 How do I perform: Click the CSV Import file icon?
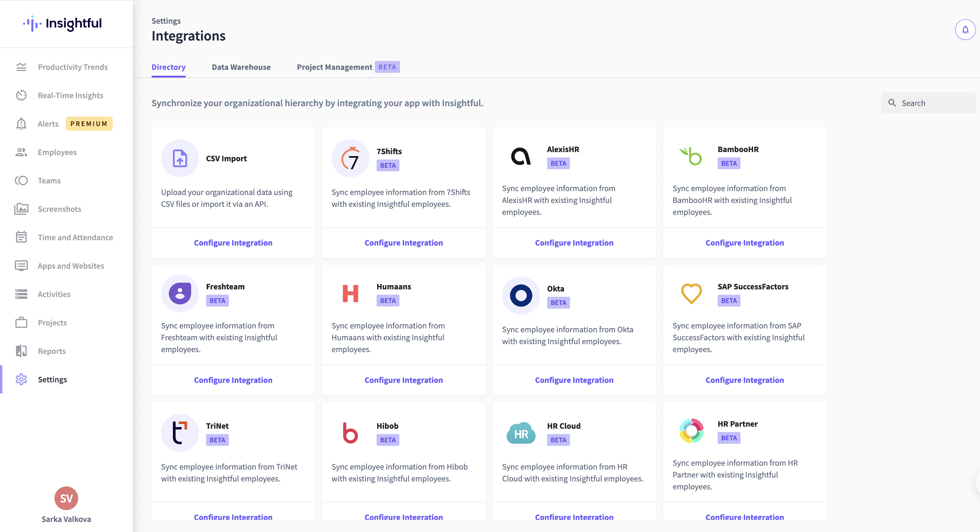180,158
